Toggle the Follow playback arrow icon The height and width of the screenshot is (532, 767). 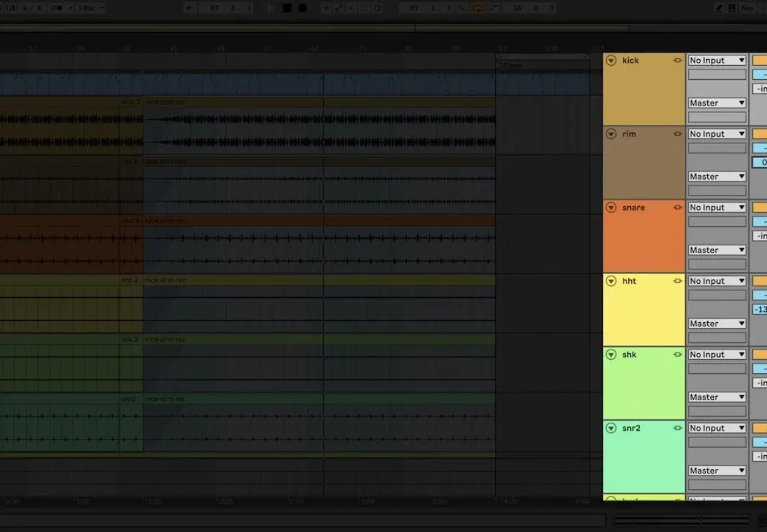click(189, 8)
